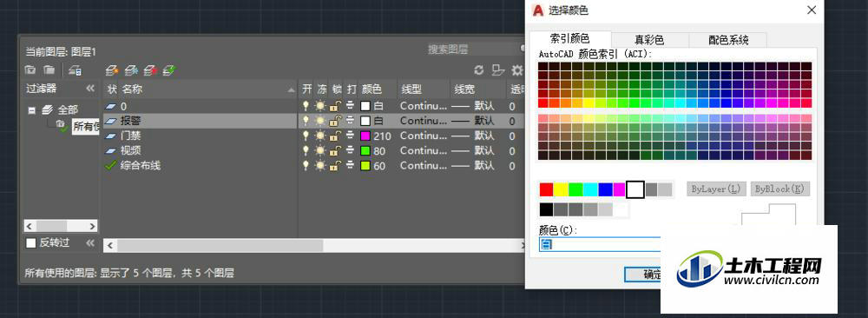Pick the blue standard color swatch
868x318 pixels.
point(605,189)
